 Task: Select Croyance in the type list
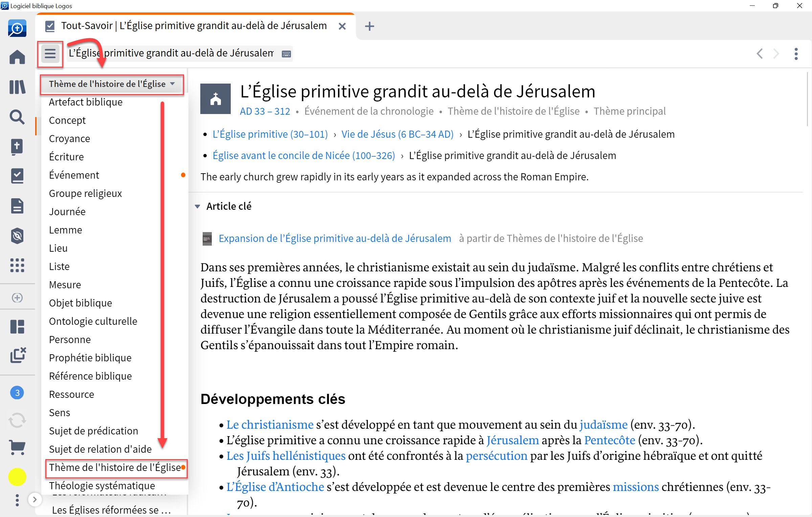[x=69, y=138]
